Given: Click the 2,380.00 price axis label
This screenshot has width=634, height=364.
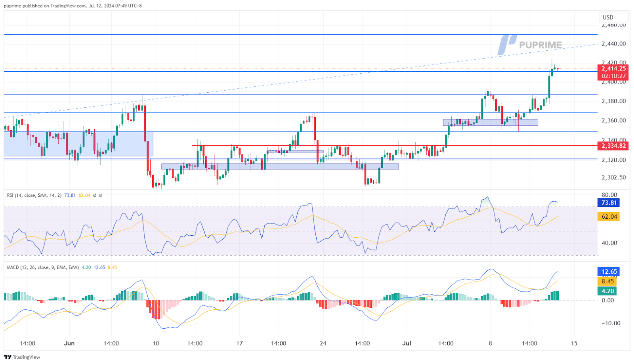Looking at the screenshot, I should point(614,101).
